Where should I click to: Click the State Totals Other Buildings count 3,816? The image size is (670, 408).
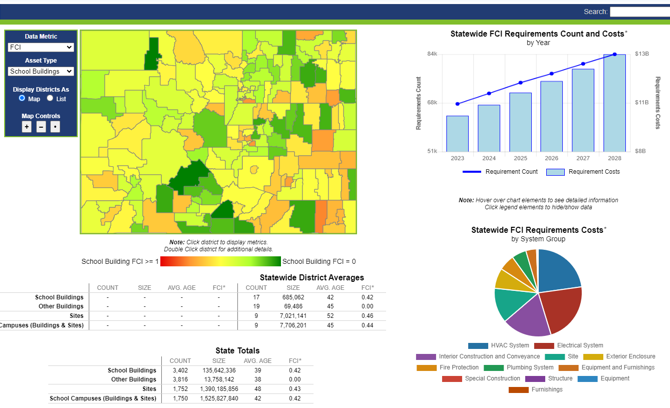180,379
